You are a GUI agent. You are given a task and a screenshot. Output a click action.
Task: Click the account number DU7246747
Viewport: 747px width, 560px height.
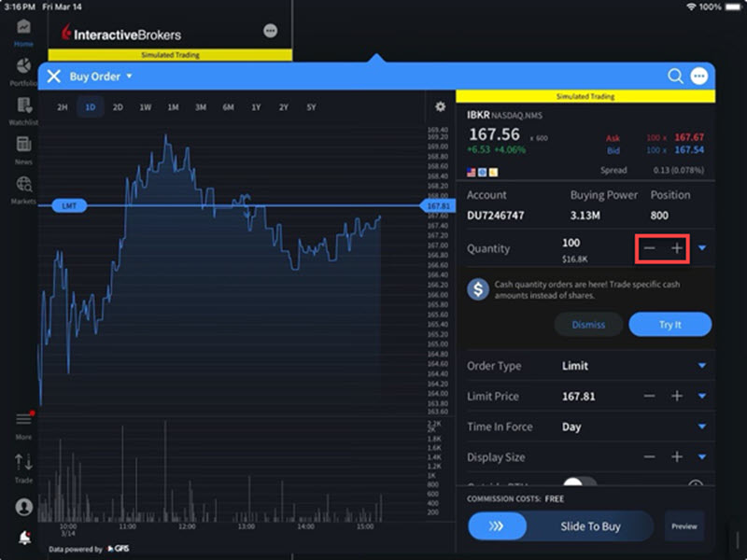point(496,216)
